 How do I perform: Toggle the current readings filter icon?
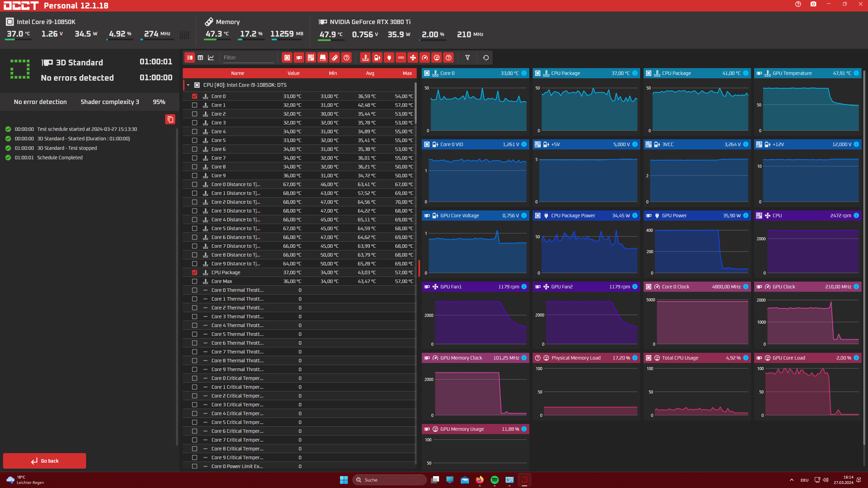(x=401, y=58)
